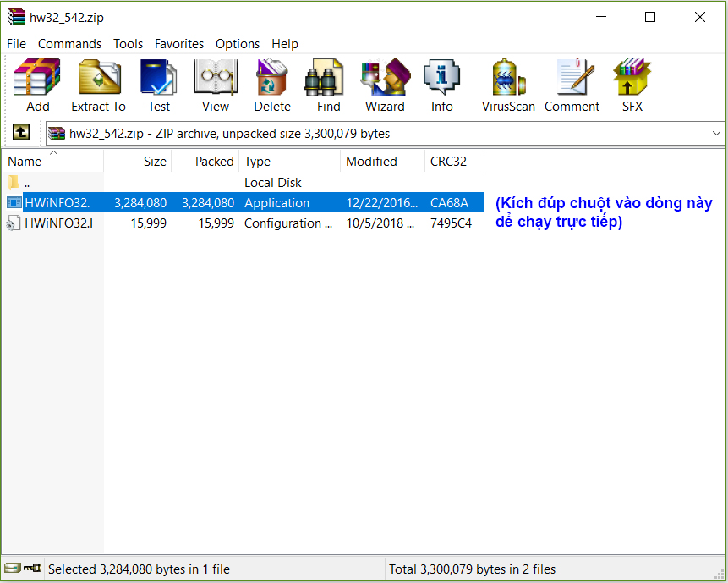Screen dimensions: 728x583
Task: Click the archive path address field
Action: click(x=385, y=134)
